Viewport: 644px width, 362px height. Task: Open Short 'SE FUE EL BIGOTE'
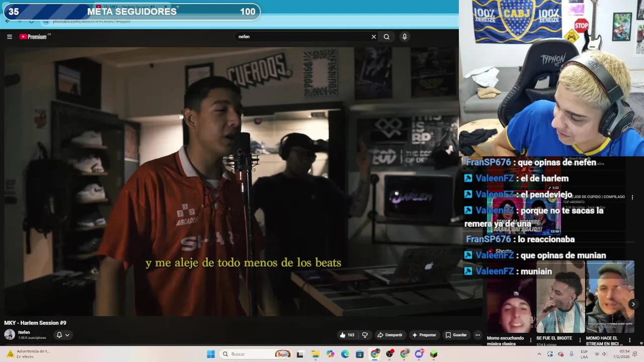[560, 297]
